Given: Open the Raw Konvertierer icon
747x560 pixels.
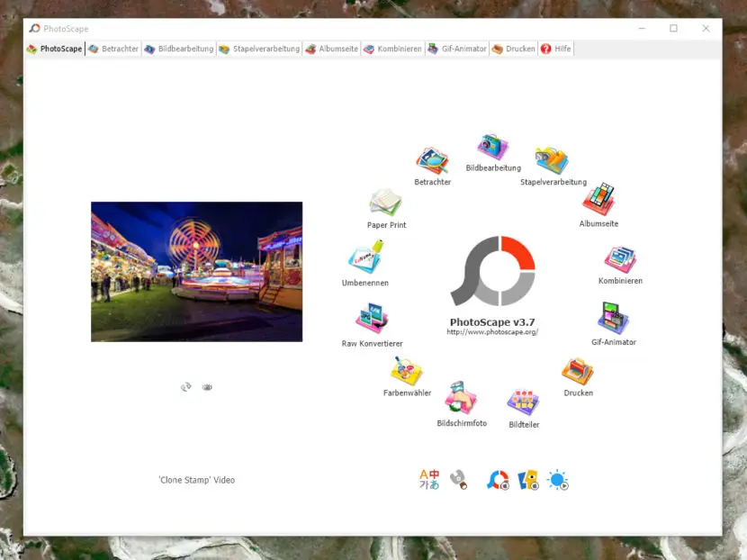Looking at the screenshot, I should click(x=372, y=318).
